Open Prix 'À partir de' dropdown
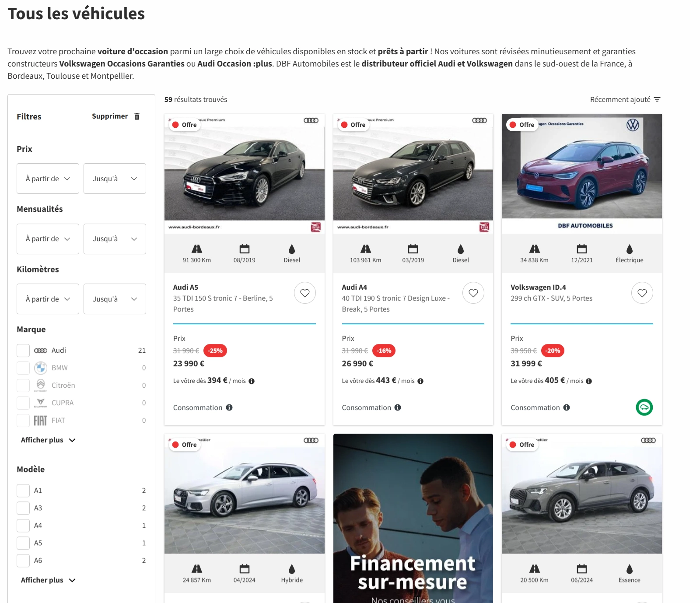Viewport: 700px width, 603px height. 48,179
